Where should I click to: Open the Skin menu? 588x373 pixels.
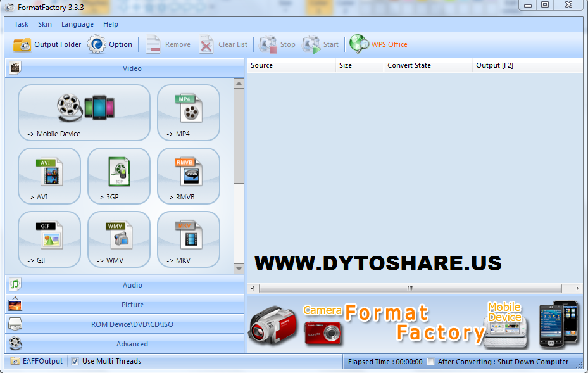point(45,24)
